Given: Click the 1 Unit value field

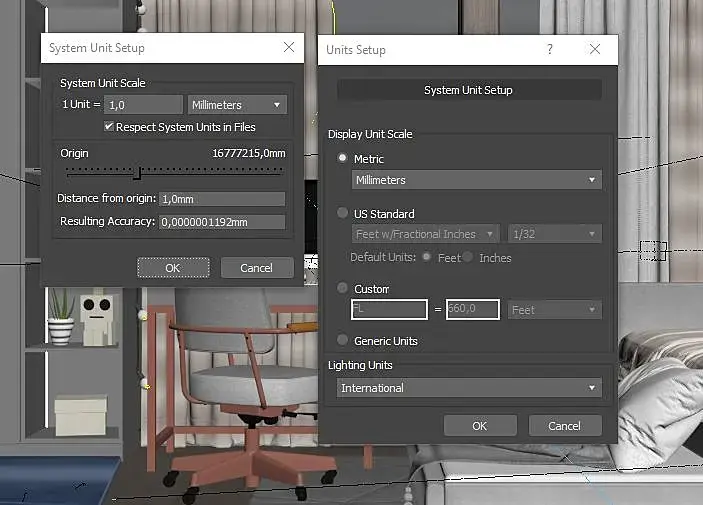Looking at the screenshot, I should [x=143, y=105].
